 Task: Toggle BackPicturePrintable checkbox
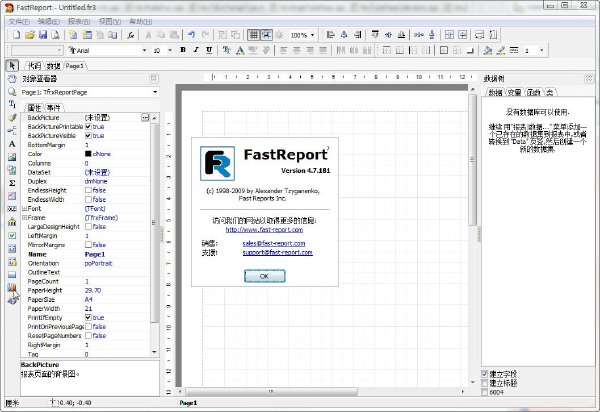[x=88, y=126]
